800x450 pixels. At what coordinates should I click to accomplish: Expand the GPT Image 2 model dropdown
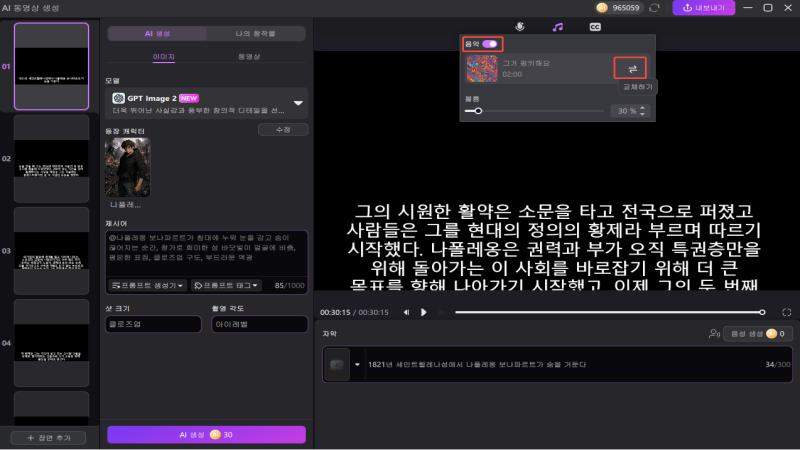point(298,103)
